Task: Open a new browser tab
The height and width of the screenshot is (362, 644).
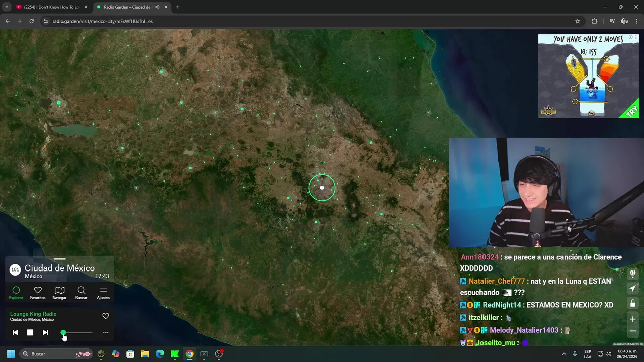Action: [178, 7]
